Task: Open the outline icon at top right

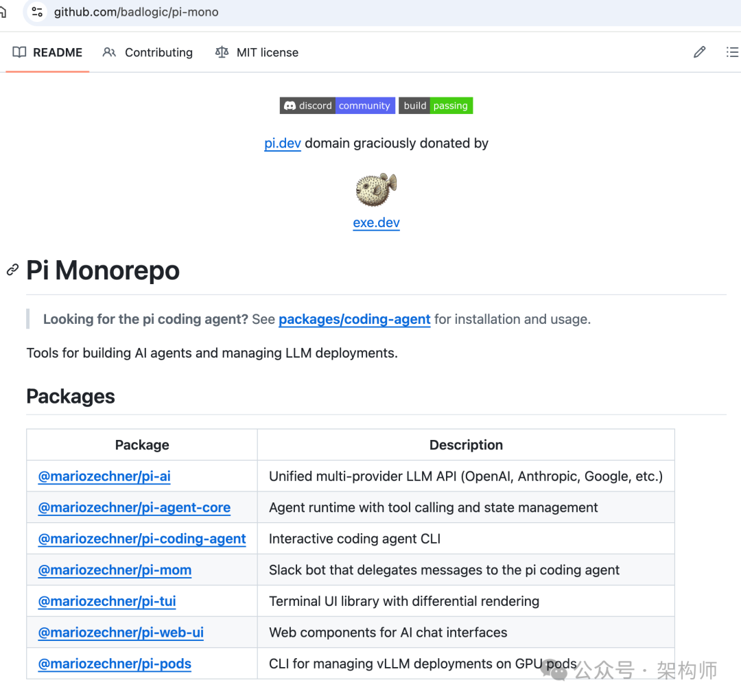Action: pos(731,52)
